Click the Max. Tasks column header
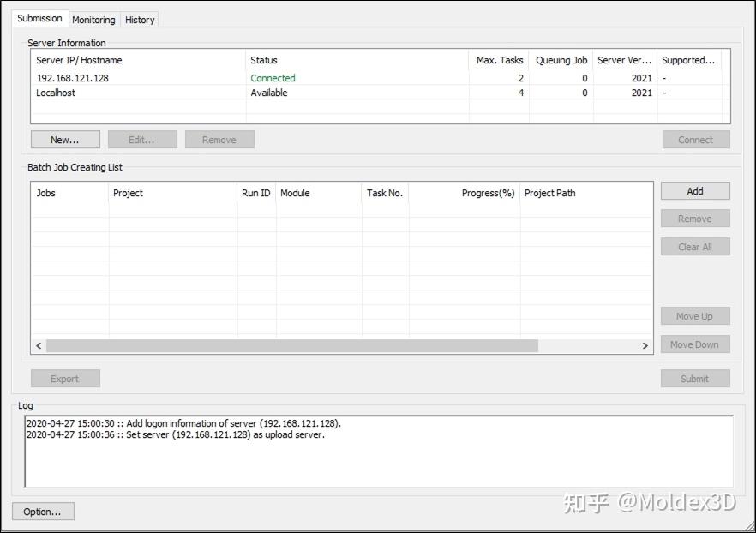The width and height of the screenshot is (756, 533). tap(500, 60)
